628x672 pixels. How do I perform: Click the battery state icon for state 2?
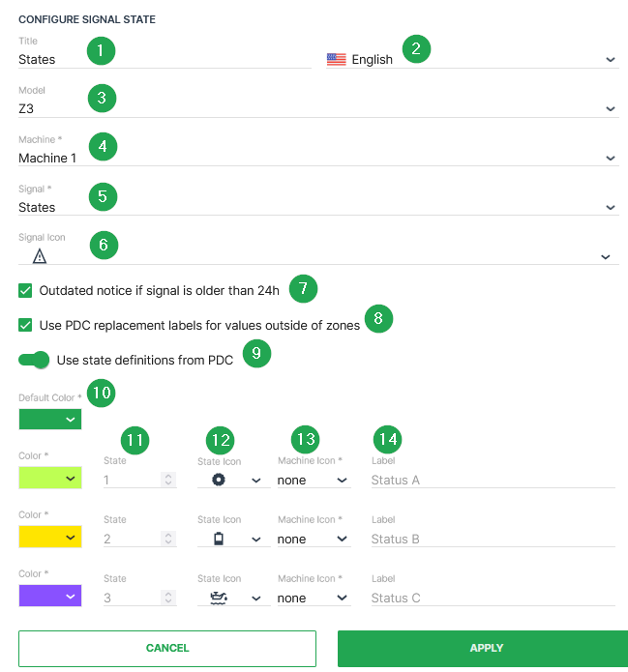click(219, 539)
